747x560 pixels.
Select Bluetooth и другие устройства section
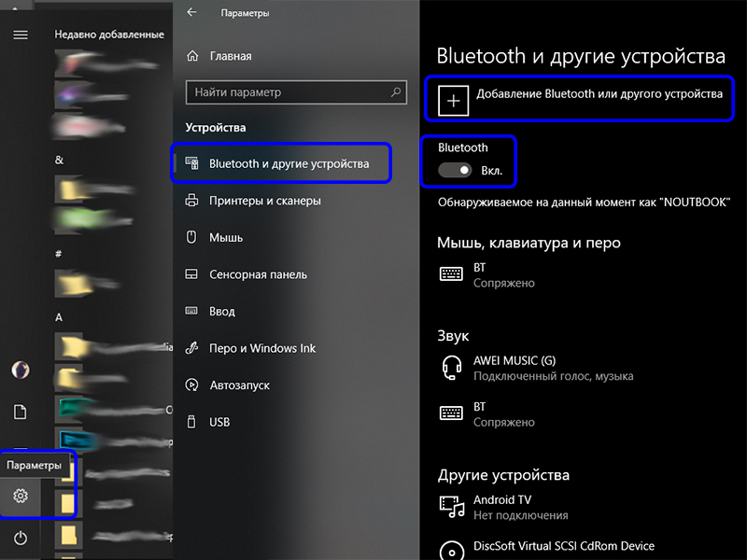point(289,163)
